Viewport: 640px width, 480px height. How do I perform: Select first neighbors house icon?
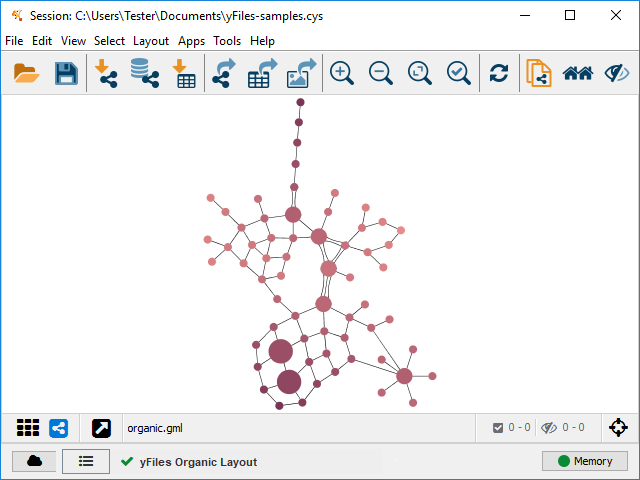tap(578, 73)
